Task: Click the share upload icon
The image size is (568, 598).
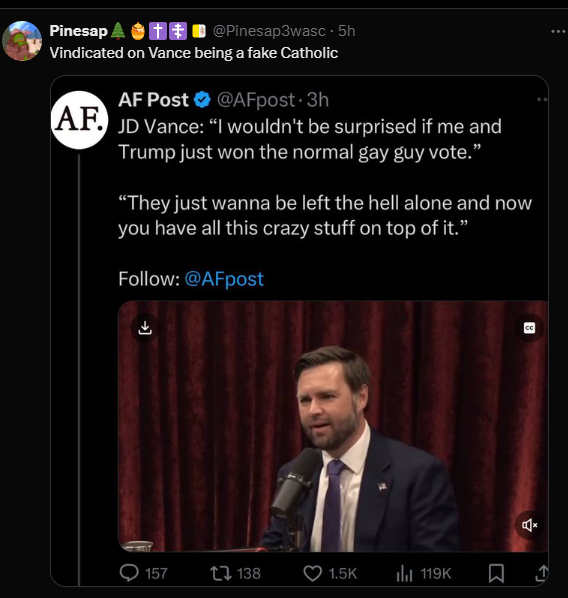Action: tap(542, 573)
